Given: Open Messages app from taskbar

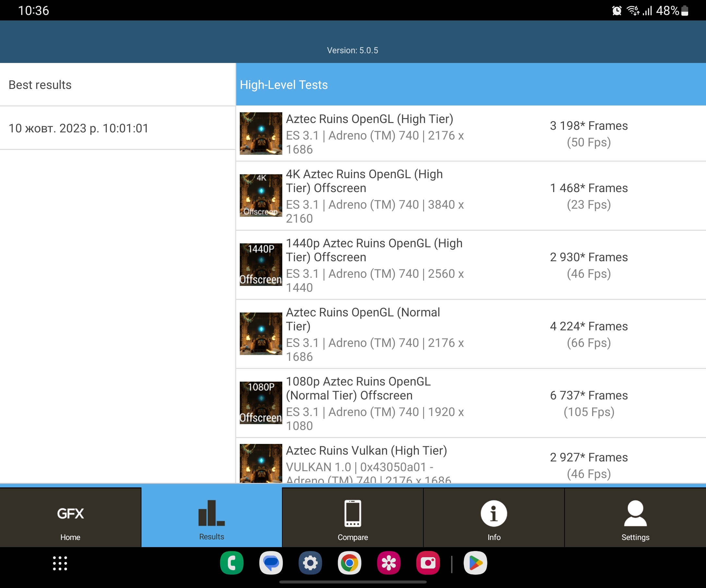Looking at the screenshot, I should click(271, 563).
